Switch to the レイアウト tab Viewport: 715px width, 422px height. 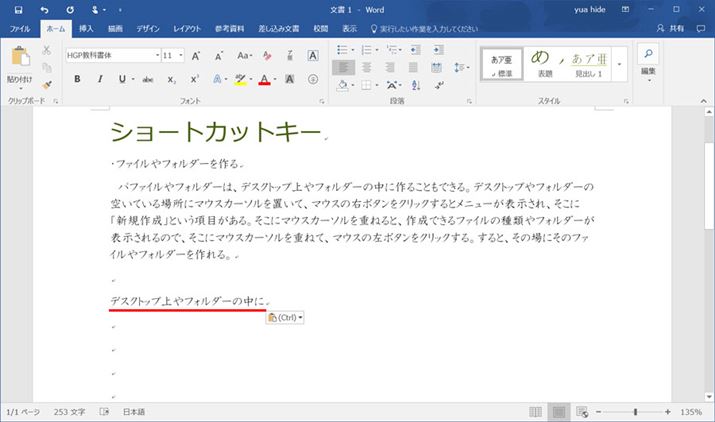click(x=193, y=30)
